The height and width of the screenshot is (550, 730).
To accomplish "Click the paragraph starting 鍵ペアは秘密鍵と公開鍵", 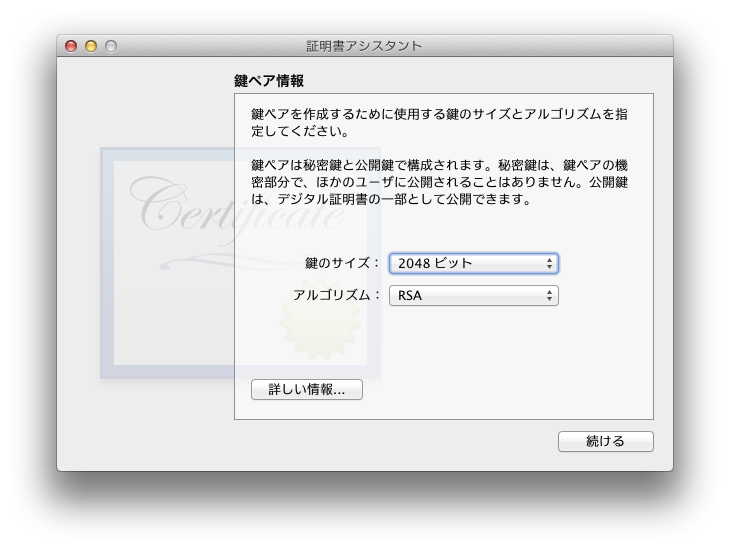I will tap(439, 182).
